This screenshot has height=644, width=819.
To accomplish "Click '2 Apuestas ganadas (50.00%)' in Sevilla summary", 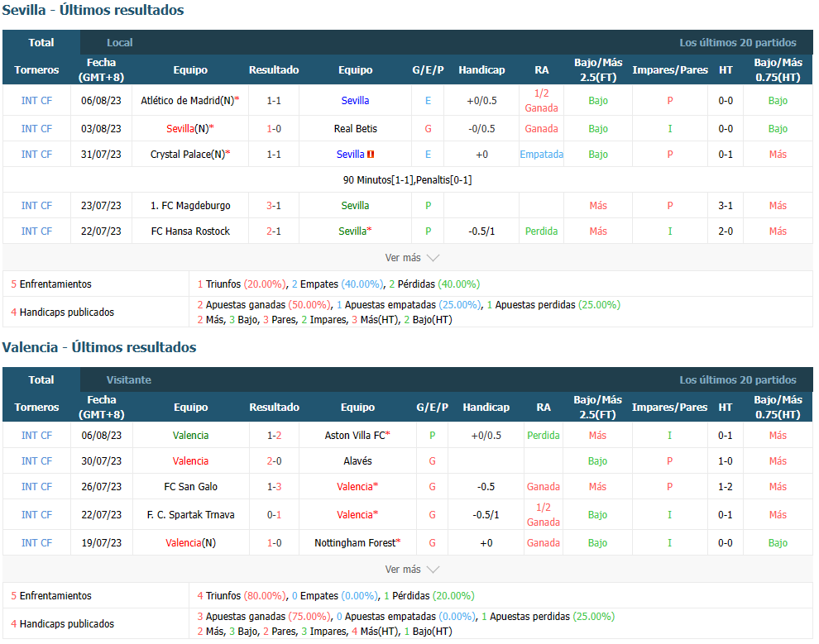I will click(264, 304).
